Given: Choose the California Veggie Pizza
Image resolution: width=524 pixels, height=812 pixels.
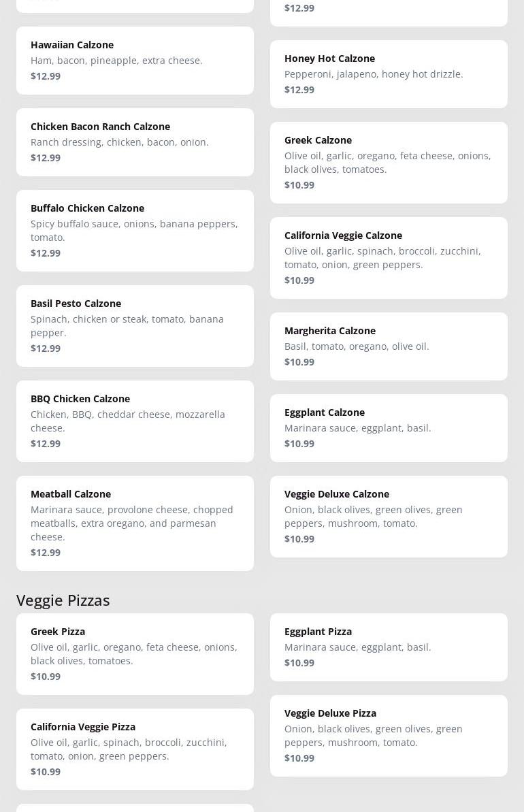Looking at the screenshot, I should click(135, 749).
